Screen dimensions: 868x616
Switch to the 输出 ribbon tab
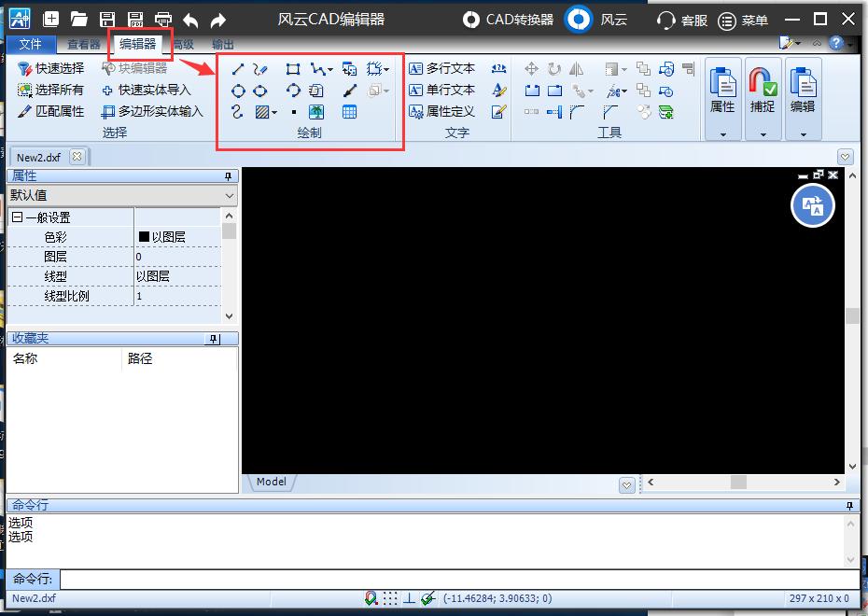[x=222, y=44]
